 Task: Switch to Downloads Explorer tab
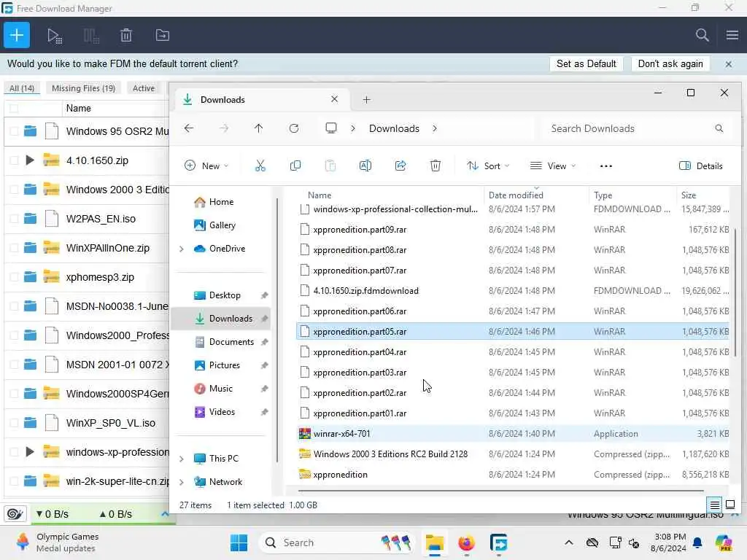click(x=260, y=99)
